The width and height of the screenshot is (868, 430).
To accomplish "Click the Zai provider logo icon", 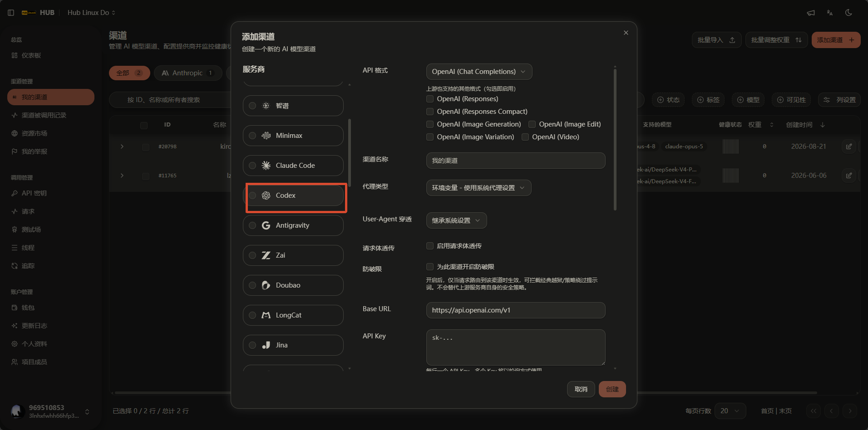I will pos(266,255).
